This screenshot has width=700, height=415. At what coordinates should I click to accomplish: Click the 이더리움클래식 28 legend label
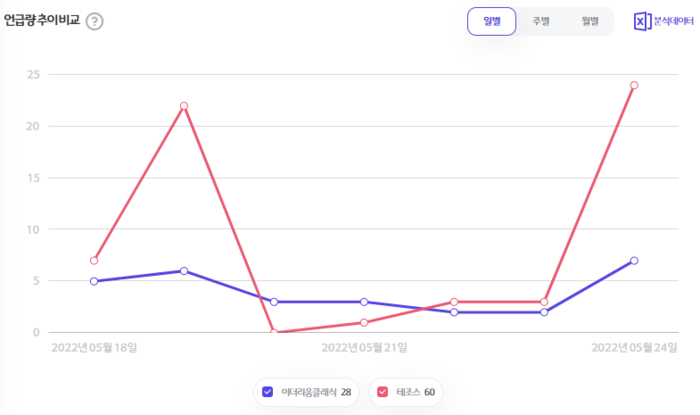point(315,391)
